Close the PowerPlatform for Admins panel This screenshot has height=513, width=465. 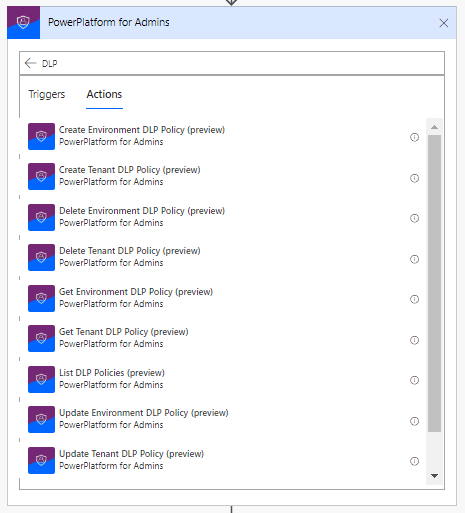tap(443, 23)
